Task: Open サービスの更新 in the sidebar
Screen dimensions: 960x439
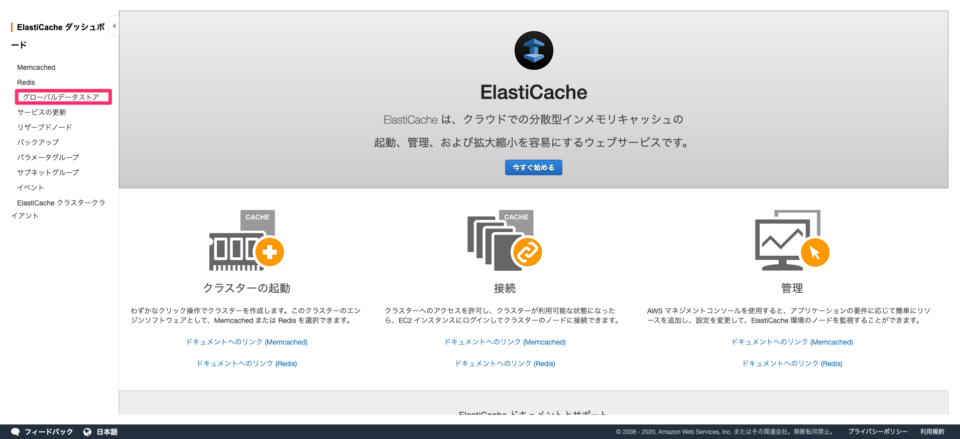Action: coord(42,112)
